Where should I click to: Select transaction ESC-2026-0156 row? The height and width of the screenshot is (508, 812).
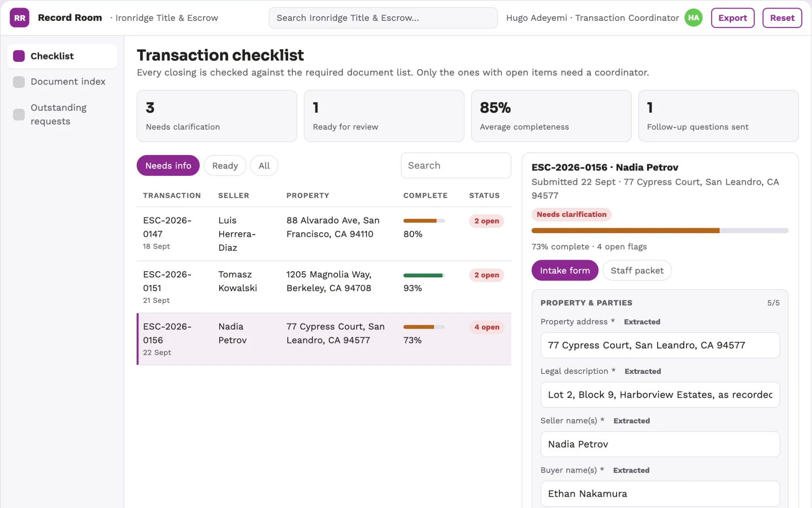324,339
